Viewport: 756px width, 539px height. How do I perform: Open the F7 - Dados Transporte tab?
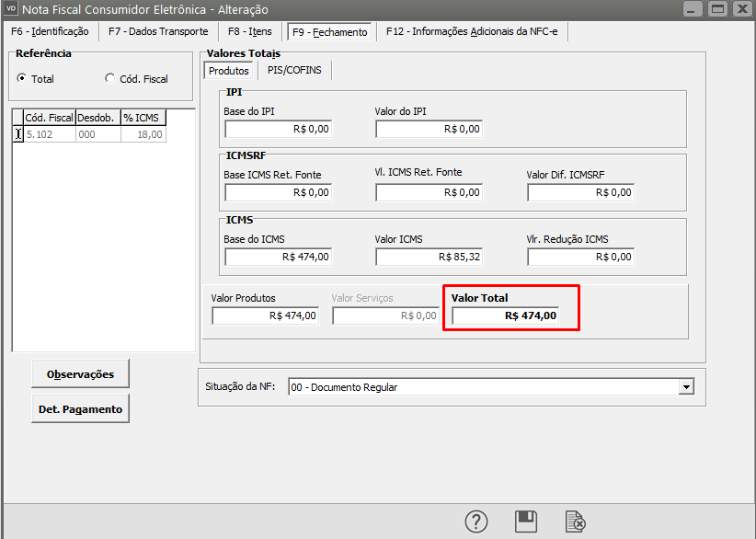[158, 31]
